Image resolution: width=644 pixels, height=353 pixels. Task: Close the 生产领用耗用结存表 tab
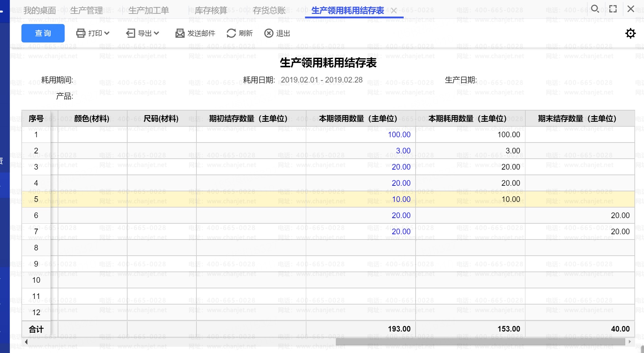click(394, 11)
